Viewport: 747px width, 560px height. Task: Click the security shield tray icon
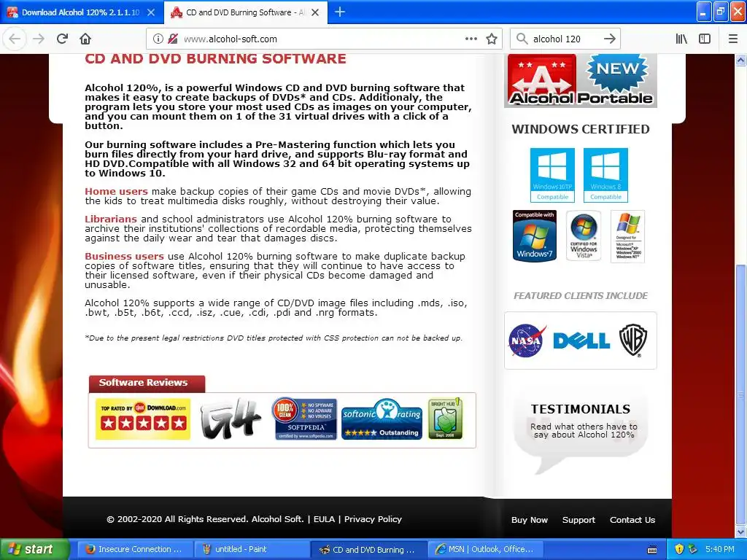679,549
